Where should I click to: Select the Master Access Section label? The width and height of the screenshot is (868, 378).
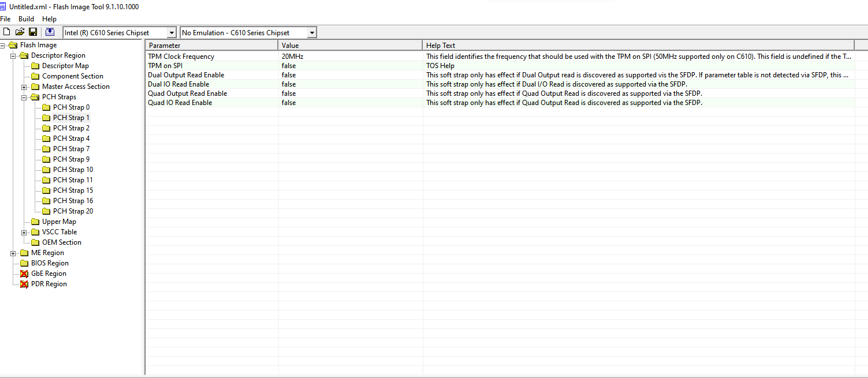(x=76, y=87)
